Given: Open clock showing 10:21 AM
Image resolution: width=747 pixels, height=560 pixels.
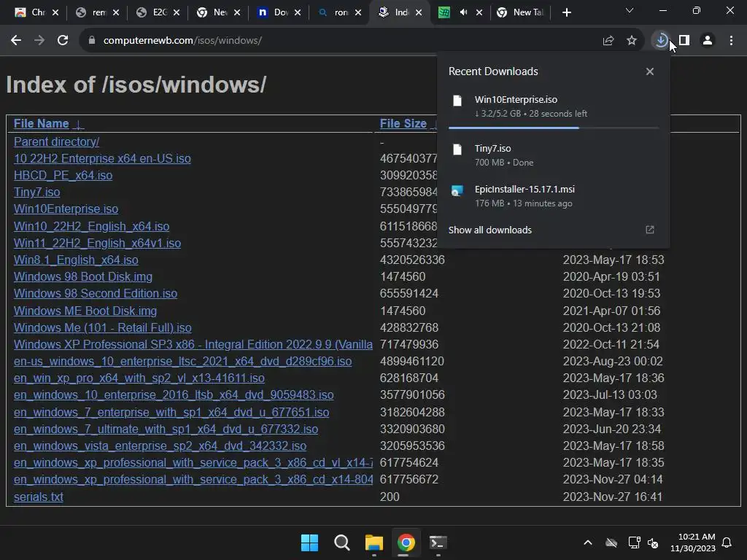Looking at the screenshot, I should 693,542.
